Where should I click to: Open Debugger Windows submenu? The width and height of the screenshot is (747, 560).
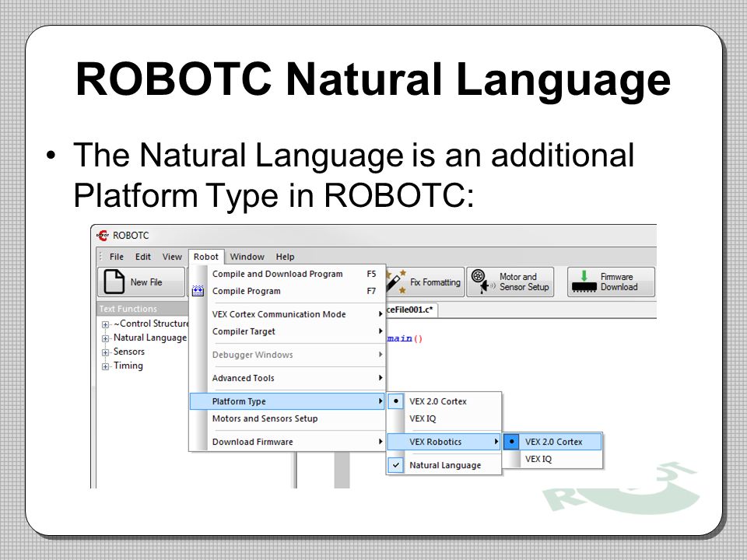click(x=288, y=355)
